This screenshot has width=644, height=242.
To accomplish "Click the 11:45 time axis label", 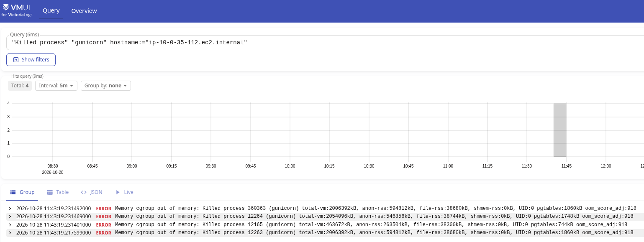I will pyautogui.click(x=566, y=166).
